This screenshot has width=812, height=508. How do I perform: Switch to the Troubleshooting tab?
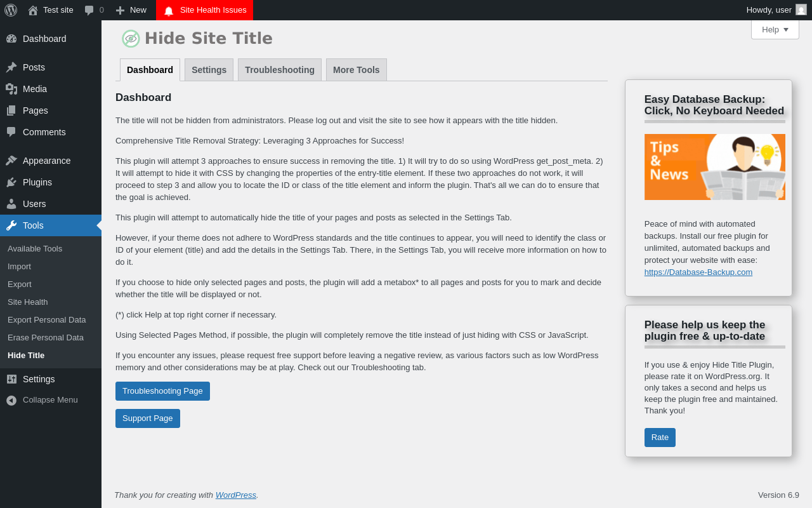280,70
